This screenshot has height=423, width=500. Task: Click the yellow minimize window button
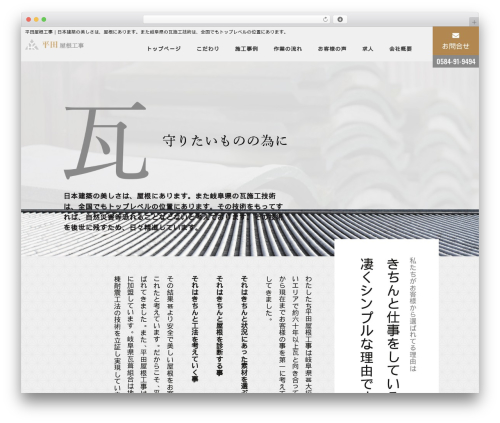(x=36, y=20)
